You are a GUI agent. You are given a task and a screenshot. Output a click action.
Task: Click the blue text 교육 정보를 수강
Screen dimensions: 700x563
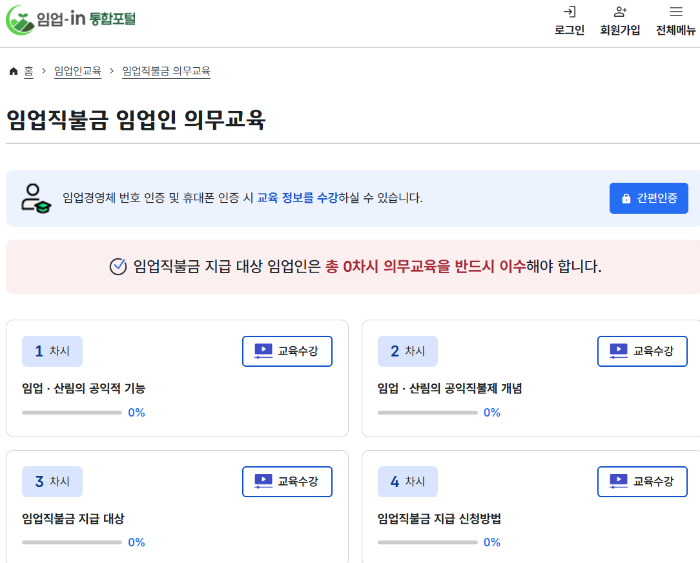click(x=297, y=198)
